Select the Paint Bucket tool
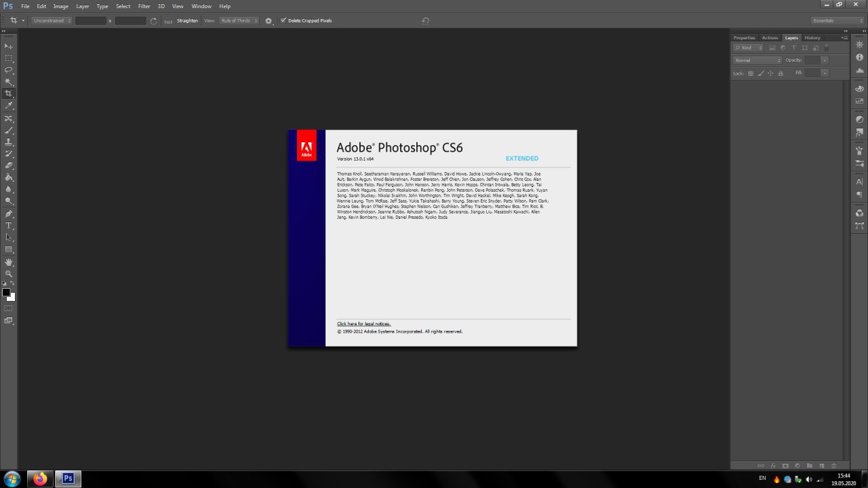868x488 pixels. coord(9,178)
